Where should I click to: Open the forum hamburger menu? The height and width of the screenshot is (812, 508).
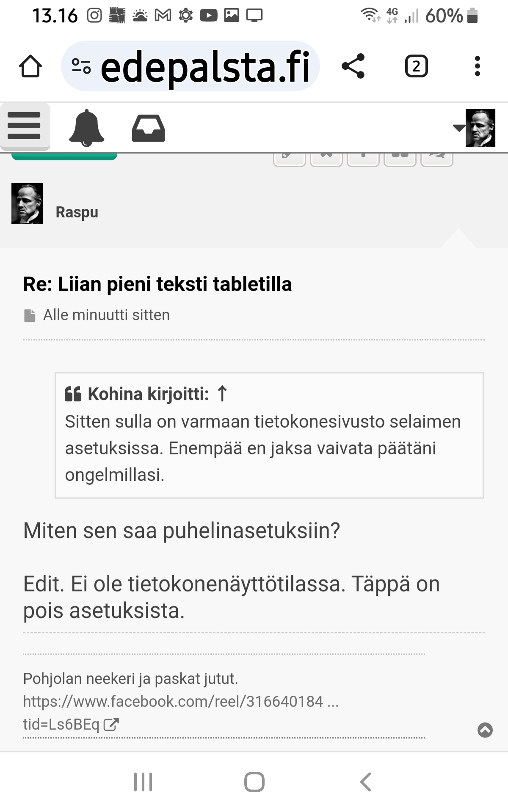click(25, 126)
